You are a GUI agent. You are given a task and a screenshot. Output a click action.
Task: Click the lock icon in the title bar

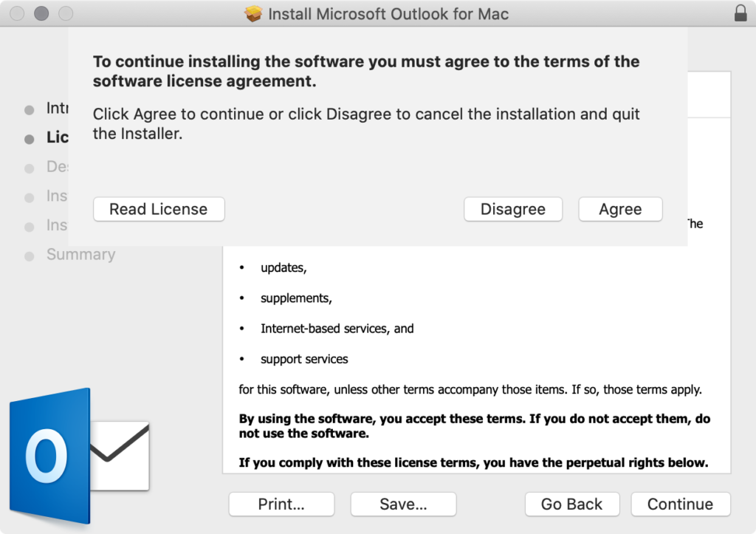742,13
